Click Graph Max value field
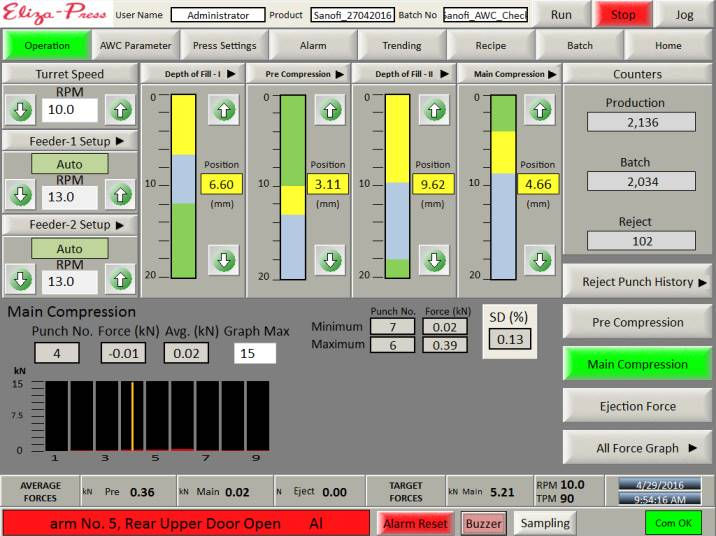Screen dimensions: 716x536 pyautogui.click(x=255, y=353)
